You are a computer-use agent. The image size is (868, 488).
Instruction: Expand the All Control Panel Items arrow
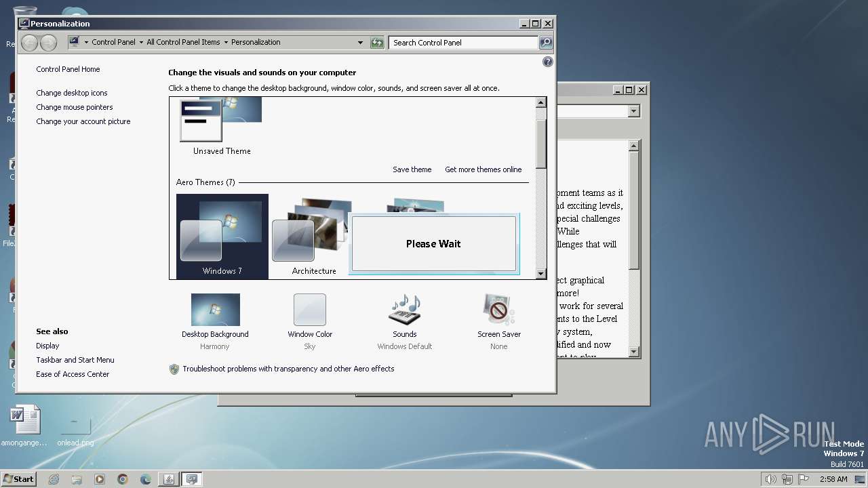(x=226, y=42)
